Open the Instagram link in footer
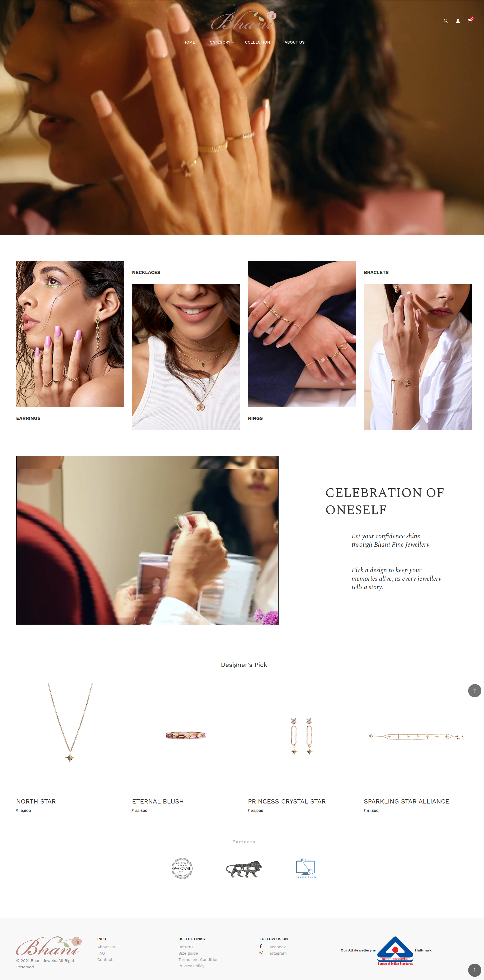The image size is (484, 980). (x=277, y=953)
